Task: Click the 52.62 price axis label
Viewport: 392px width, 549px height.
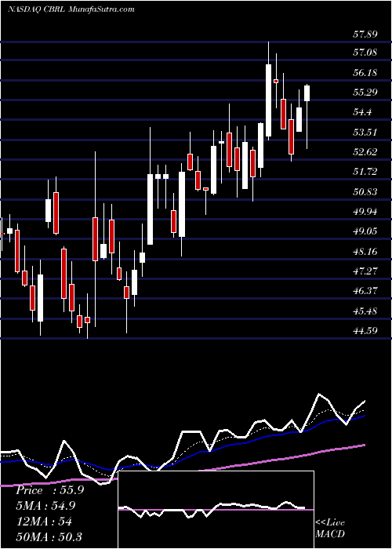Action: (365, 152)
